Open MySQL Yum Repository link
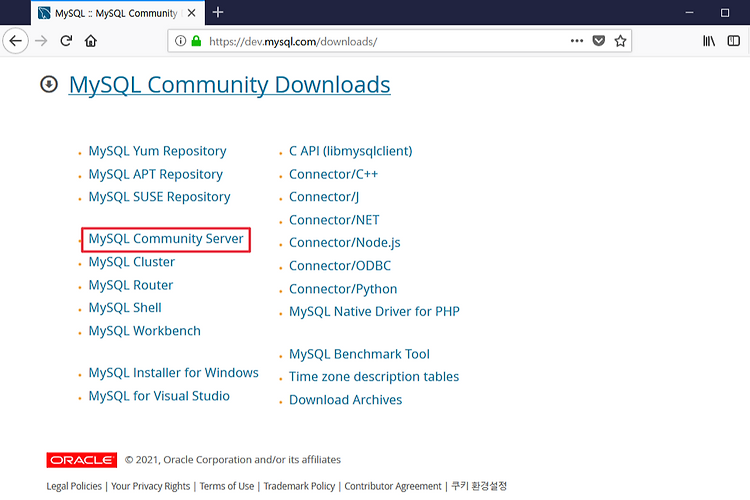This screenshot has width=750, height=500. (x=157, y=151)
